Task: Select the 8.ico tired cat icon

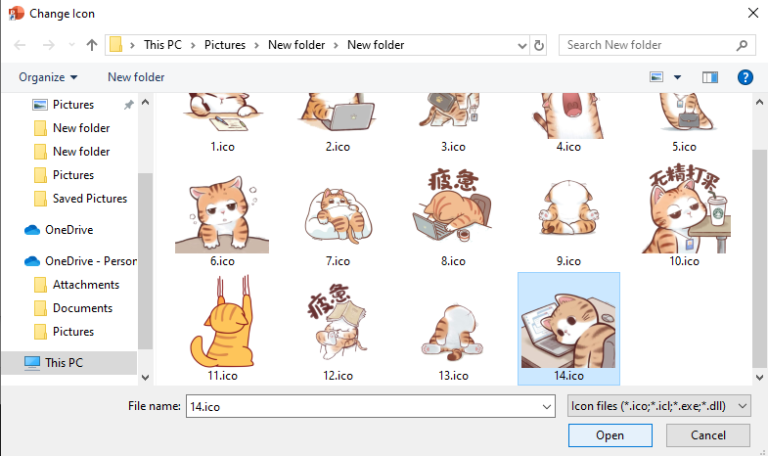Action: [453, 216]
